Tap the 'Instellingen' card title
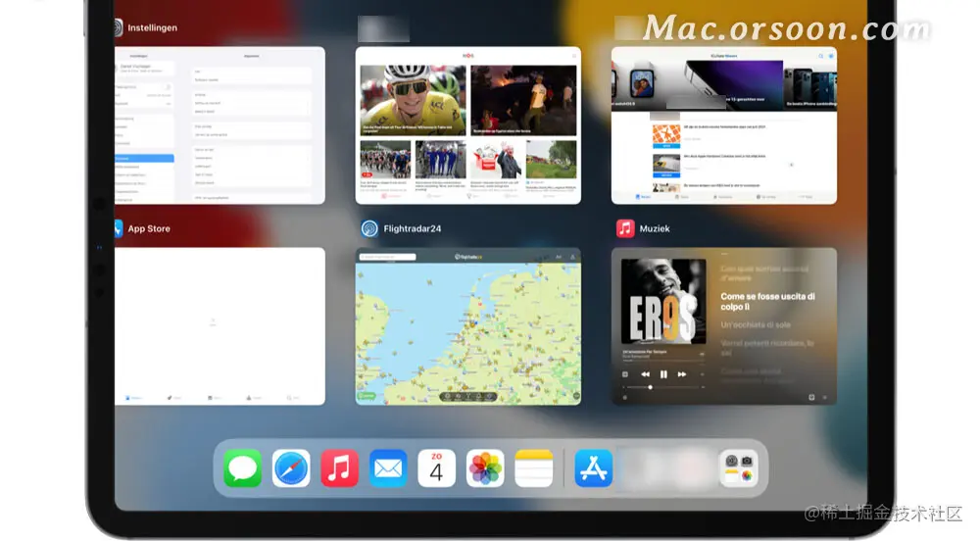The height and width of the screenshot is (541, 980). coord(153,27)
